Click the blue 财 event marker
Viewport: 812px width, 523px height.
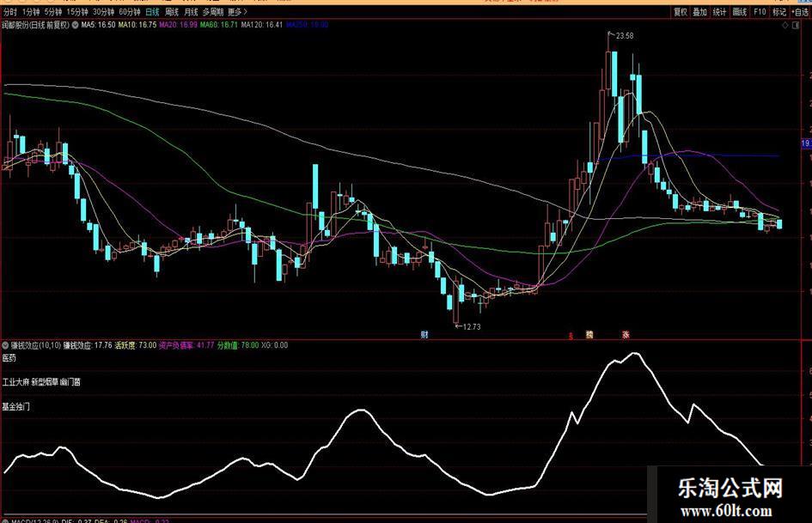pos(424,335)
